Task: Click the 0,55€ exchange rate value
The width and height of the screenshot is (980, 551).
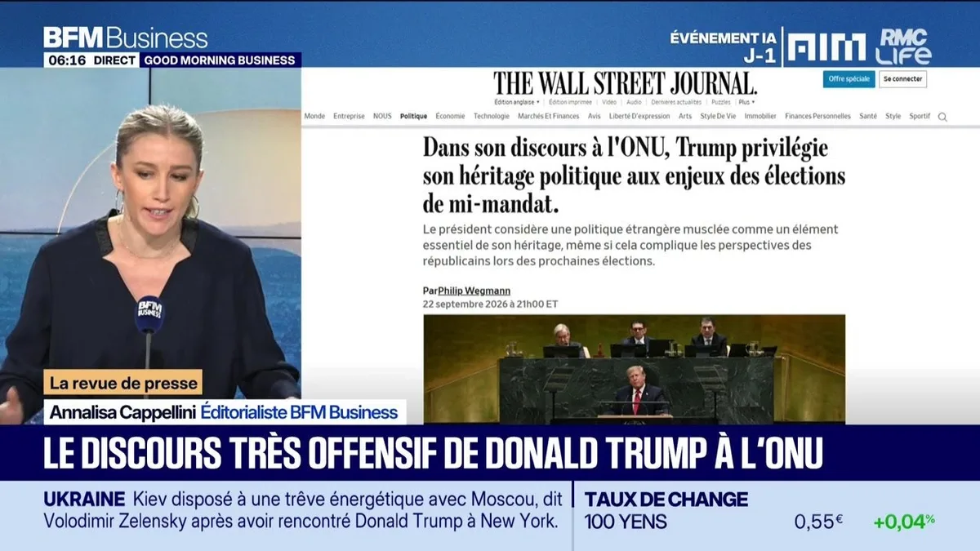Action: tap(819, 522)
